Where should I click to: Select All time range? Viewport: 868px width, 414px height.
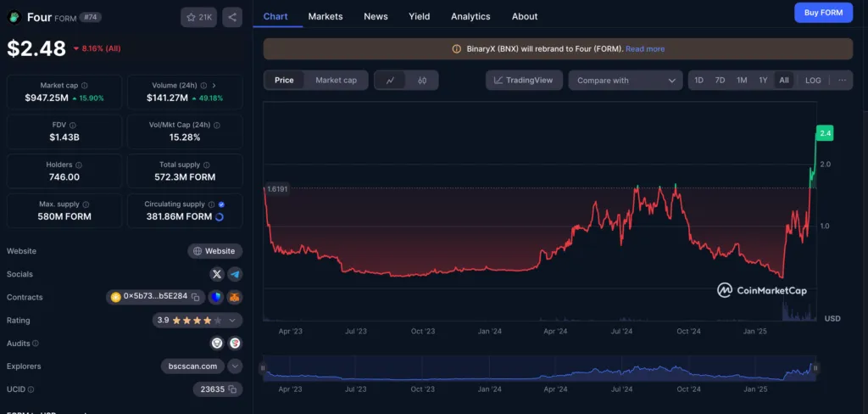point(784,81)
